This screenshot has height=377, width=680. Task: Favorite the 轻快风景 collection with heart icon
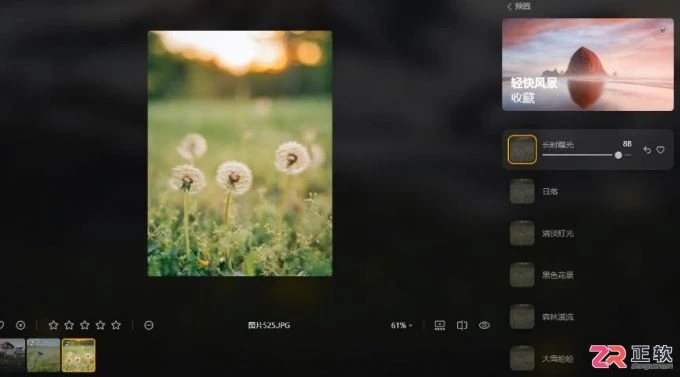point(662,30)
